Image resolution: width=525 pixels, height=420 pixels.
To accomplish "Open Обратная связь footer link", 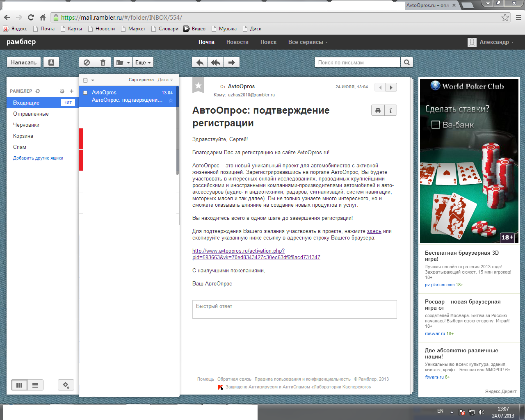I will 234,379.
